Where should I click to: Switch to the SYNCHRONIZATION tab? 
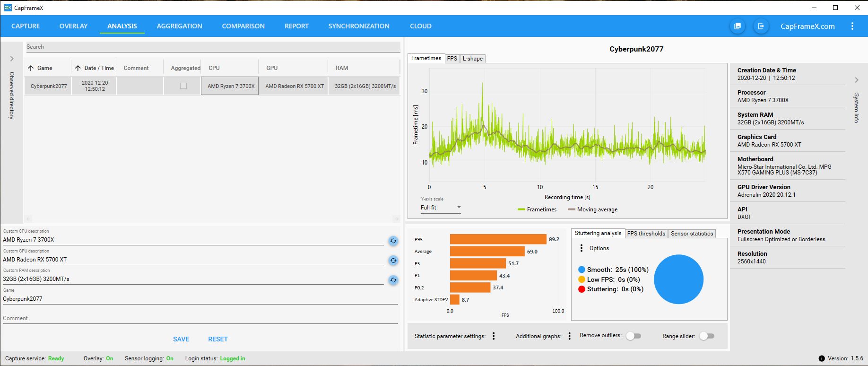[359, 26]
